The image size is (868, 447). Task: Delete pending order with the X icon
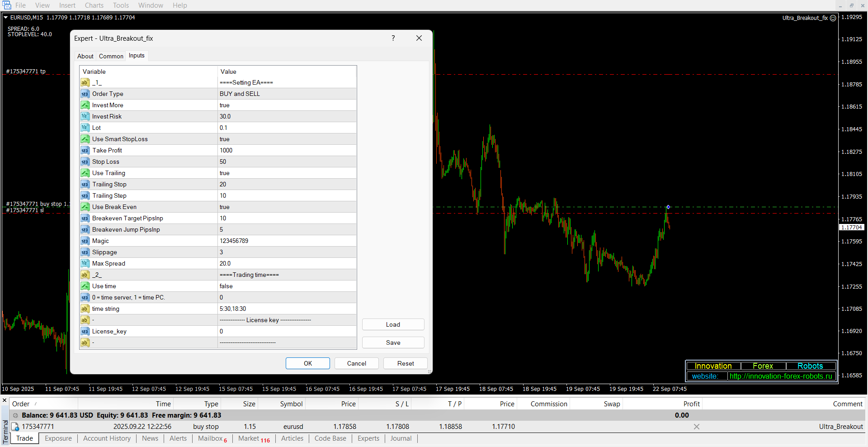coord(697,427)
